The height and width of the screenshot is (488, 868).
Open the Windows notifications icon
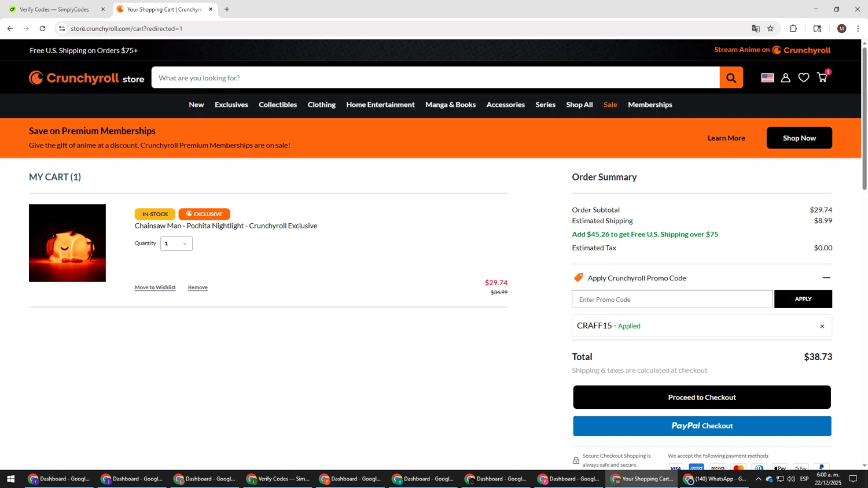pos(853,479)
